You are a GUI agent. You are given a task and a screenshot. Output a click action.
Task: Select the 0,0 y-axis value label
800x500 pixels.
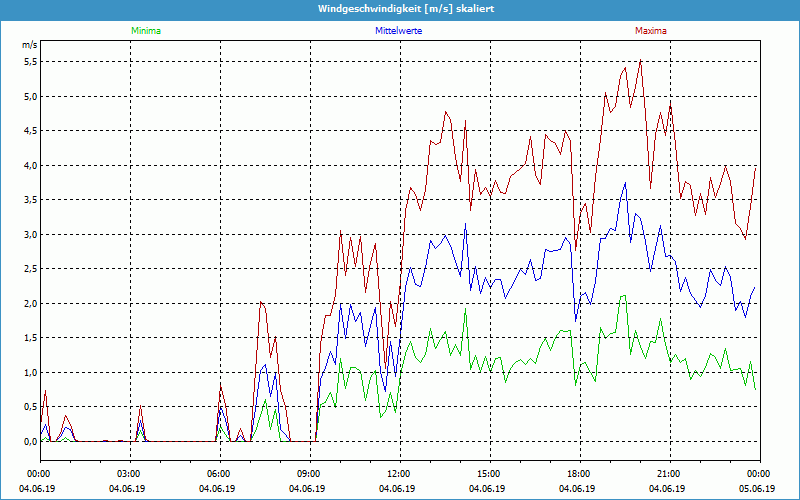(29, 441)
